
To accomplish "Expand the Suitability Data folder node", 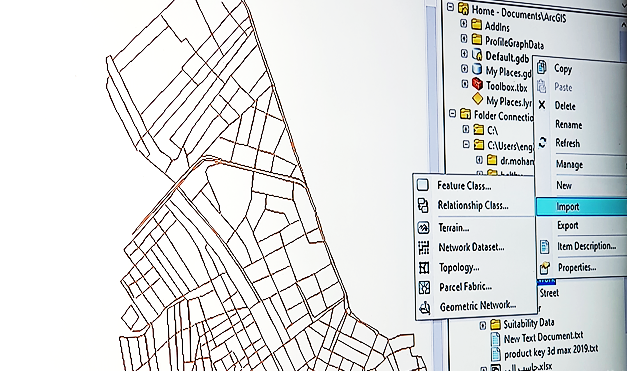I will tap(483, 325).
